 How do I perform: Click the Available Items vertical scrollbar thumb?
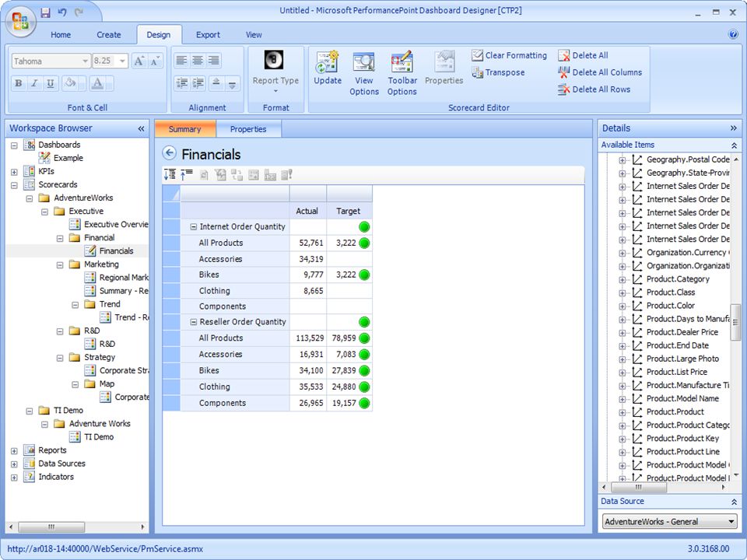735,322
